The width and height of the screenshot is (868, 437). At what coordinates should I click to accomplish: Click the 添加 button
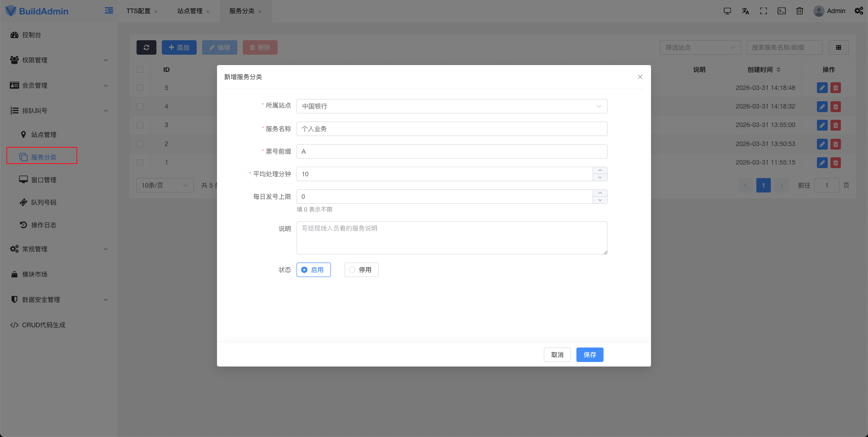pos(179,47)
